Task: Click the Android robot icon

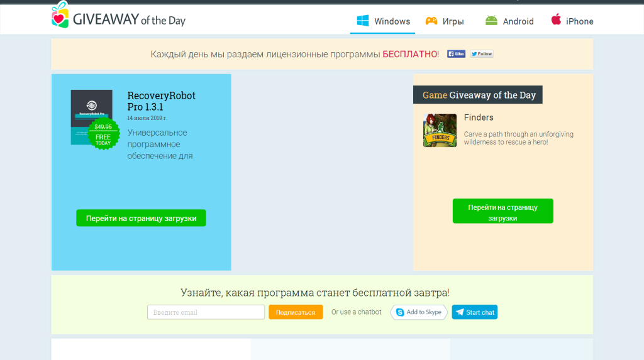Action: (491, 21)
